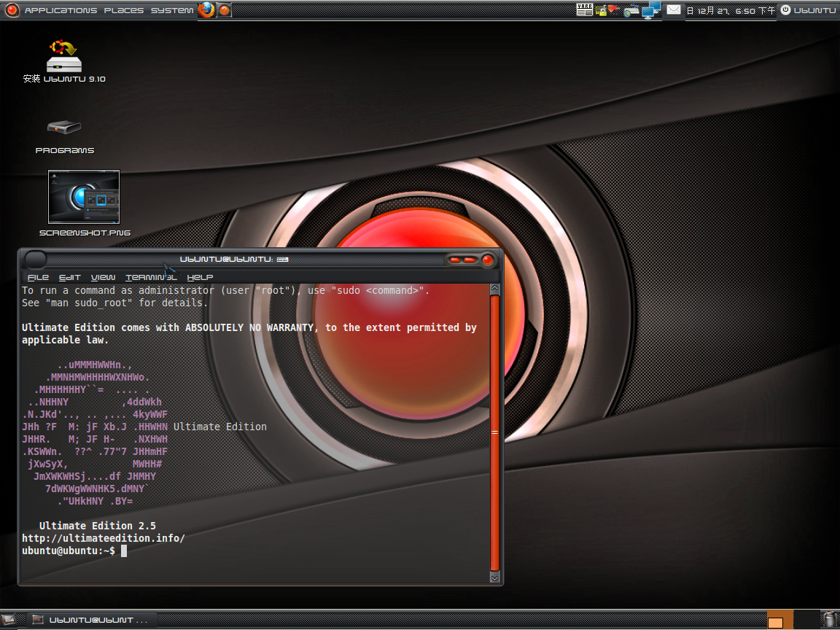The width and height of the screenshot is (840, 630).
Task: Open the Applications menu
Action: click(x=60, y=9)
